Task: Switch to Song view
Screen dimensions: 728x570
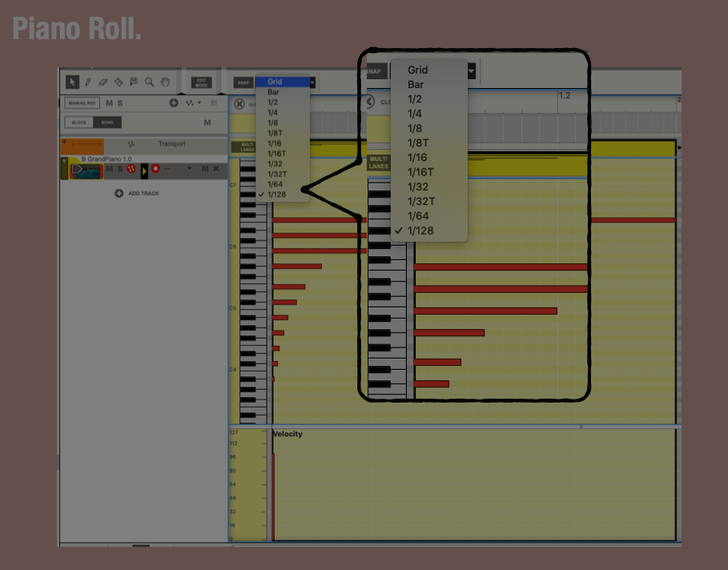Action: click(107, 122)
